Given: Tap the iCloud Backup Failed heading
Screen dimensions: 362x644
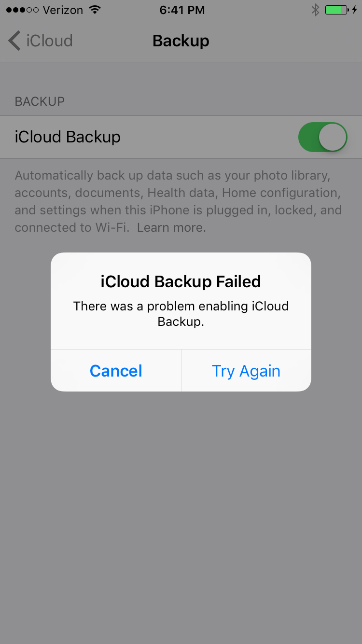Looking at the screenshot, I should pos(181,281).
